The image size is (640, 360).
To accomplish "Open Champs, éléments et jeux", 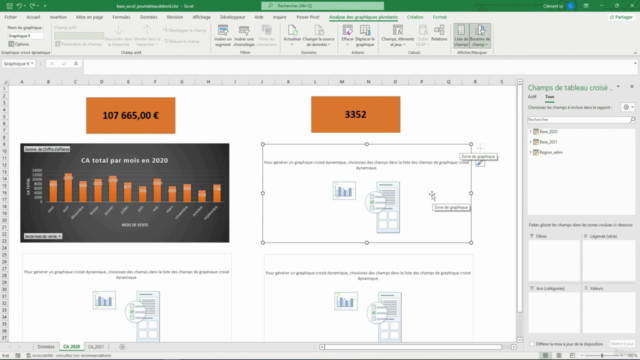I will (398, 36).
